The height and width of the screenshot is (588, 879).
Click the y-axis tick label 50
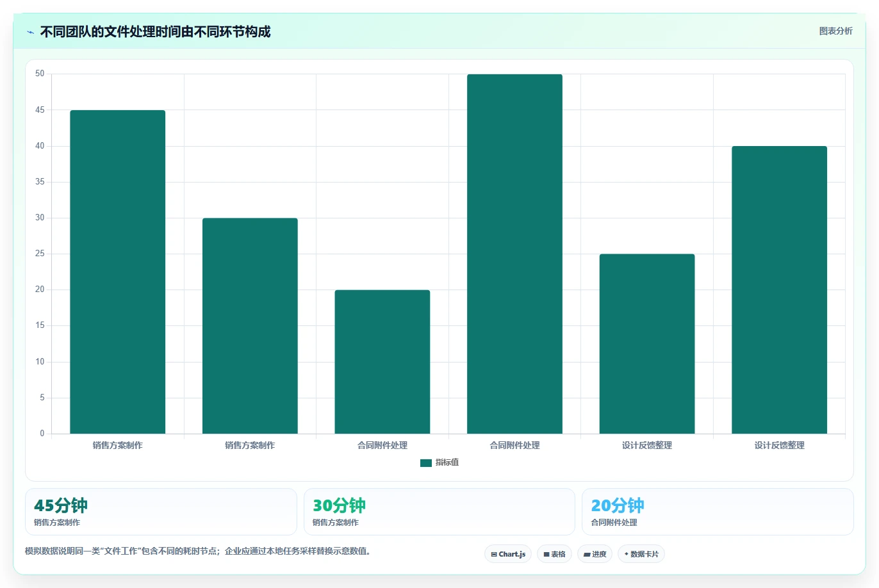(40, 74)
